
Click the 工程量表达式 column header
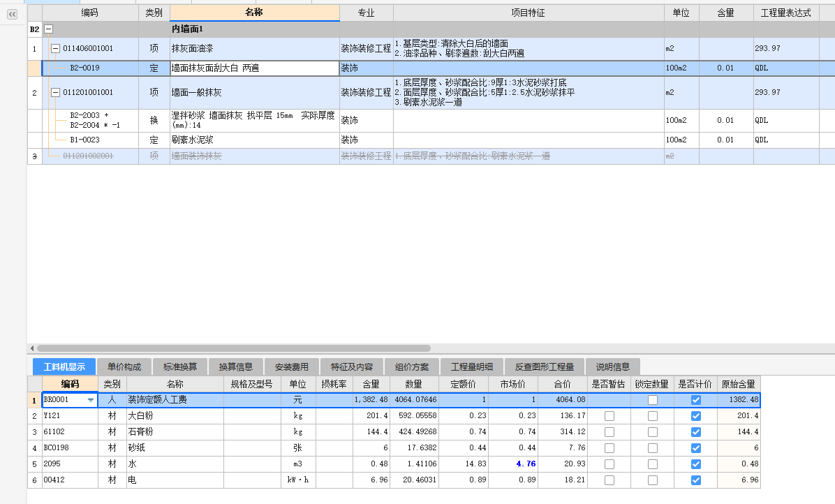pos(785,13)
